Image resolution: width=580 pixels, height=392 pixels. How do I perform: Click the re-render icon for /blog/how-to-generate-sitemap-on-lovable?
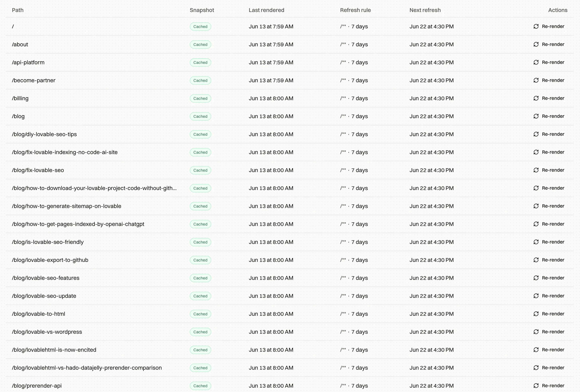coord(536,206)
